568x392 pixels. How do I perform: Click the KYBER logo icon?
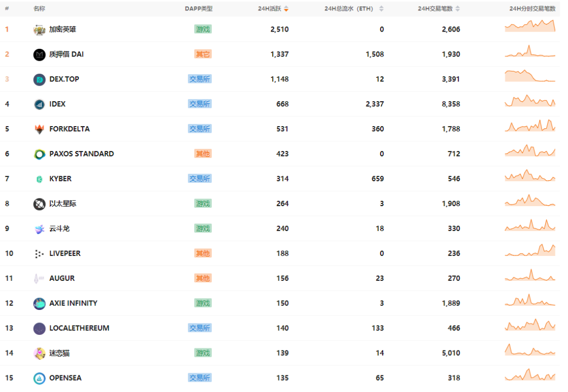pos(39,179)
